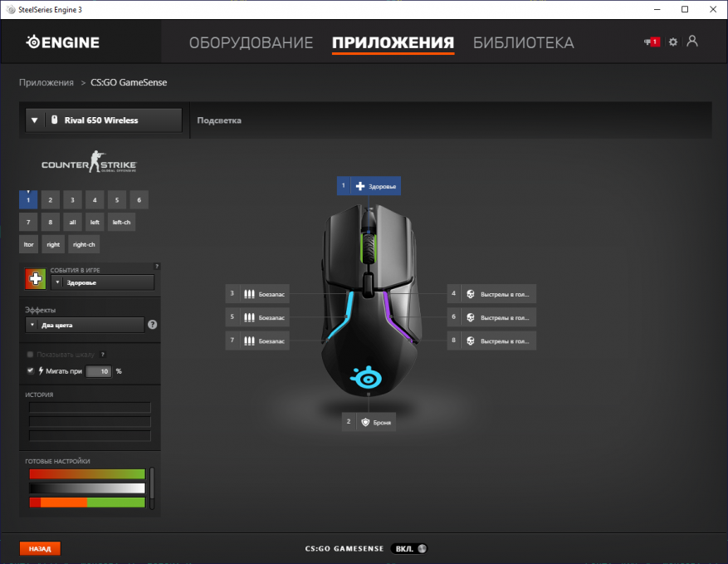Open settings gear icon in header
The width and height of the screenshot is (728, 564).
[672, 42]
